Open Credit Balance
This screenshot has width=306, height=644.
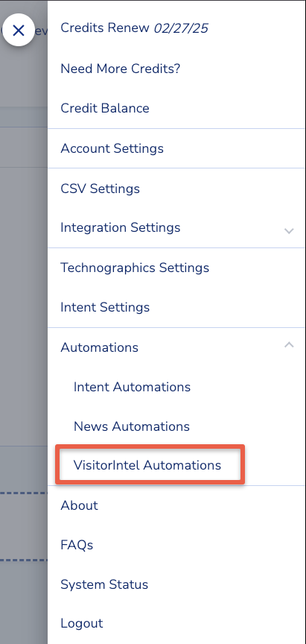104,108
